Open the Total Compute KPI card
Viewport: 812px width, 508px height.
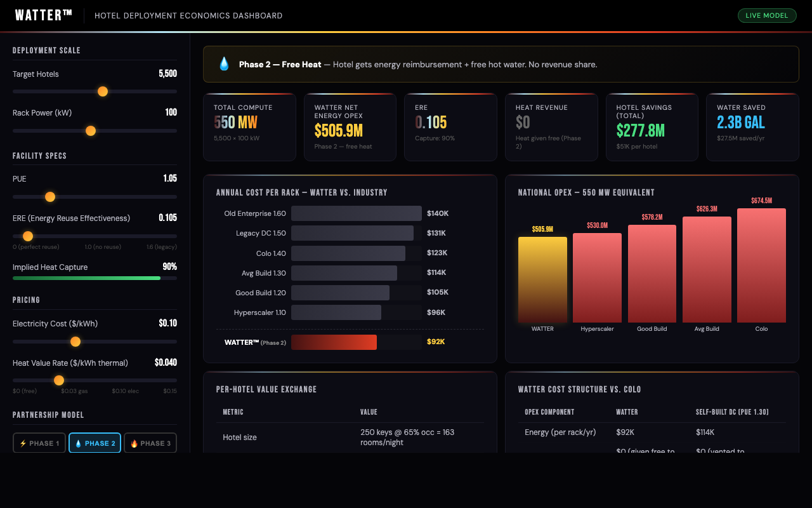[249, 127]
